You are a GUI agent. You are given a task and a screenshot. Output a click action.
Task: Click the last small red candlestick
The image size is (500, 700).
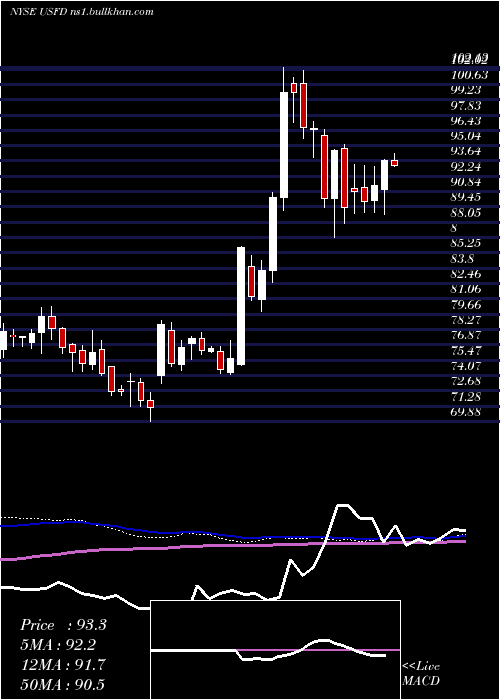pos(394,163)
